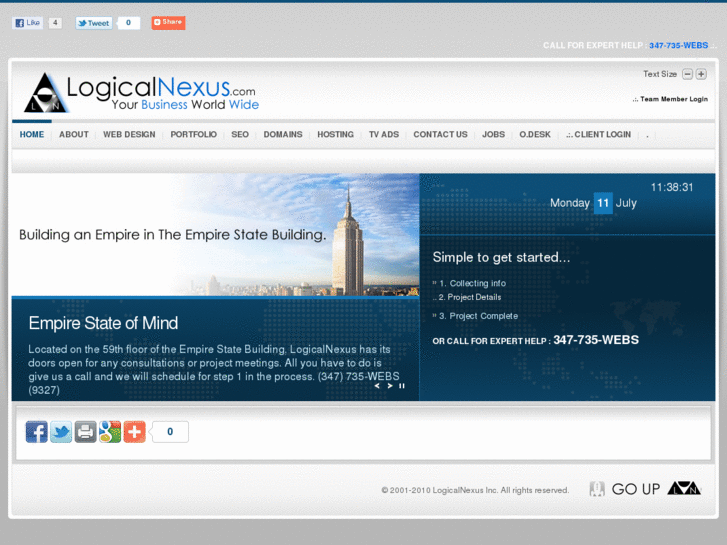
Task: Click the '1. Collecting info' step
Action: click(x=472, y=283)
